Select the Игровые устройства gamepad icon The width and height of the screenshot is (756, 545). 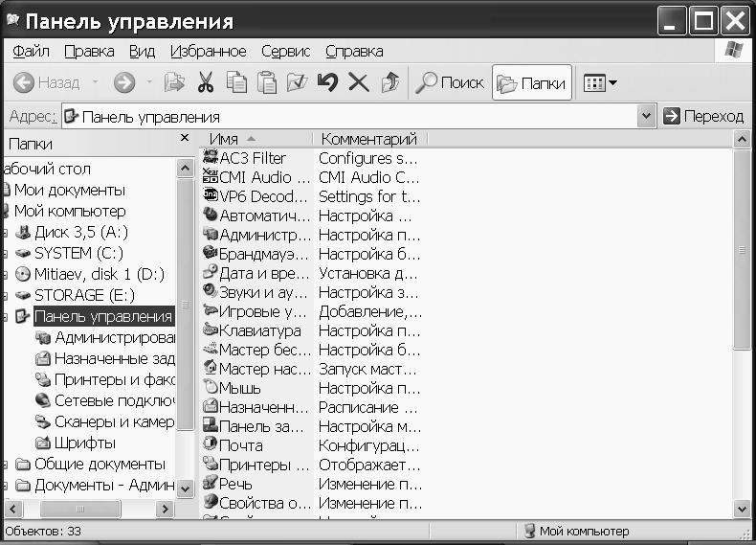211,310
